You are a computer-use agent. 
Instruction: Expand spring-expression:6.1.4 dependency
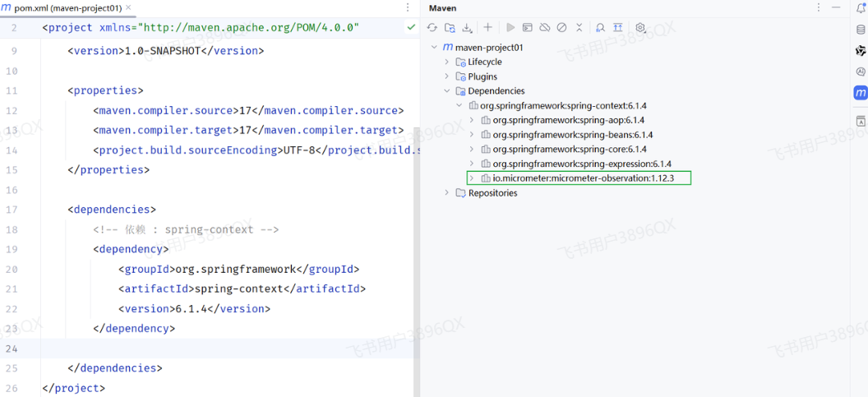coord(472,164)
